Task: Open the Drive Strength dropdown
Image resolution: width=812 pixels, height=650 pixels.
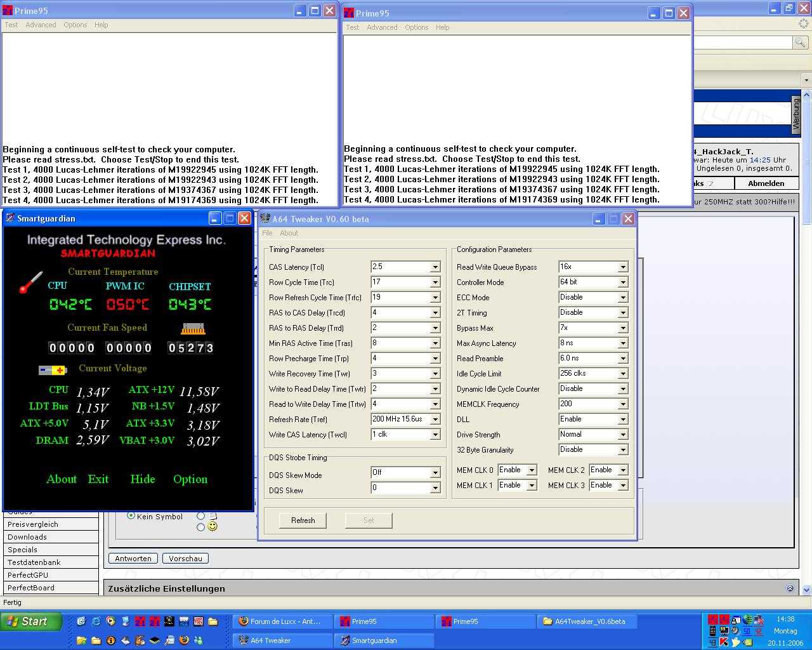Action: pos(623,435)
